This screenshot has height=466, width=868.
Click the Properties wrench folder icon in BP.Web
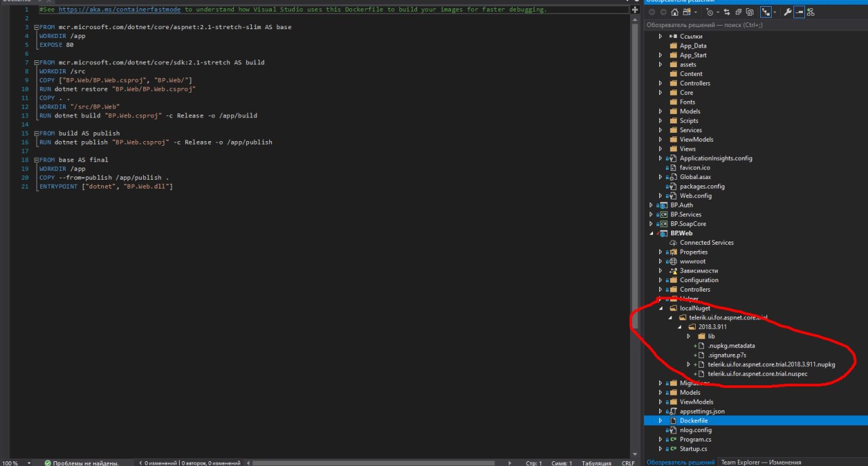pyautogui.click(x=673, y=252)
